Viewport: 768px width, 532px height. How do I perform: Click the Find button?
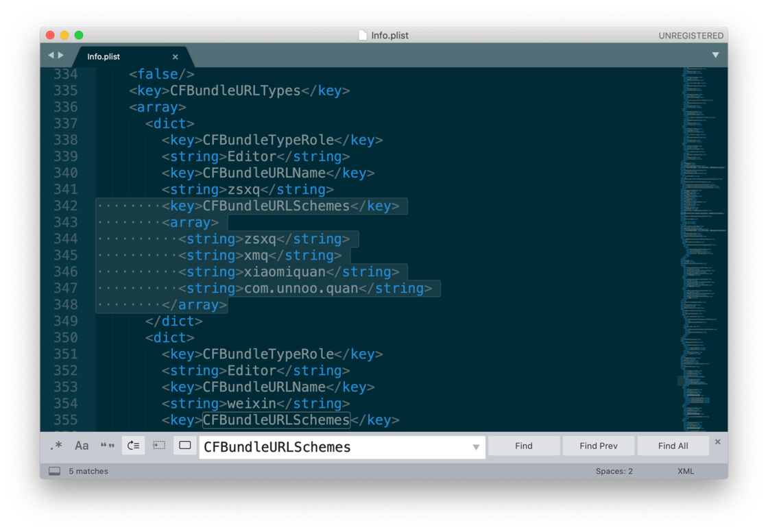tap(524, 446)
